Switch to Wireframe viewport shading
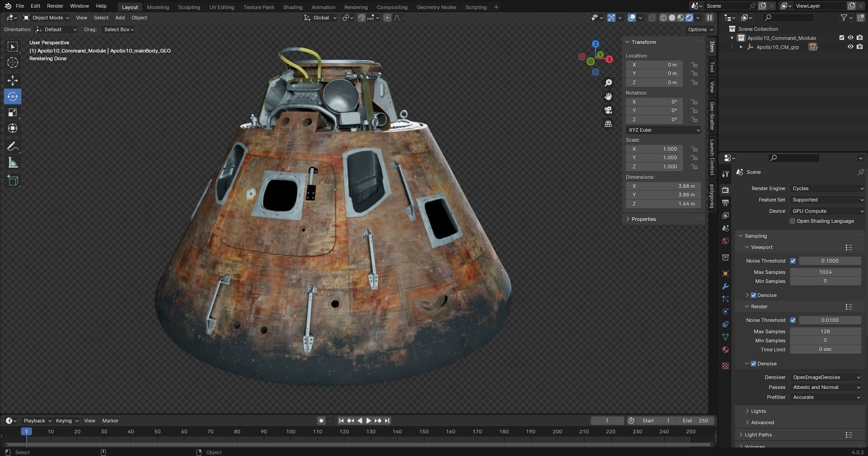The height and width of the screenshot is (456, 868). (x=663, y=18)
